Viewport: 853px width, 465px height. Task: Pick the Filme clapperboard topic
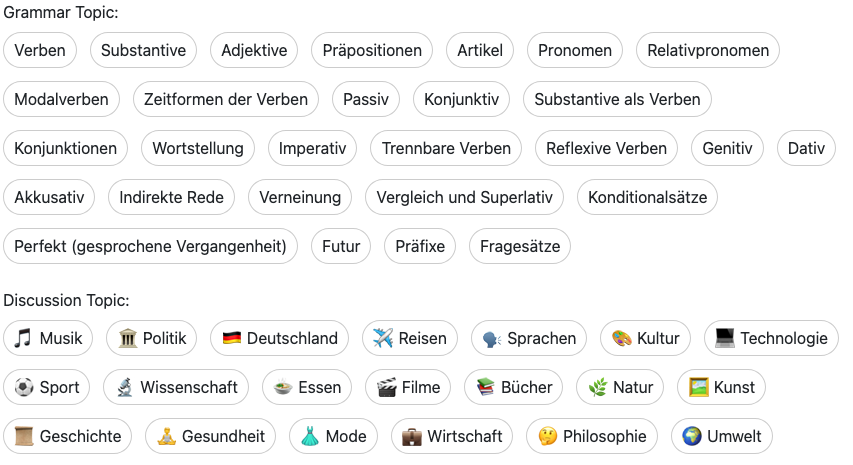(x=407, y=387)
